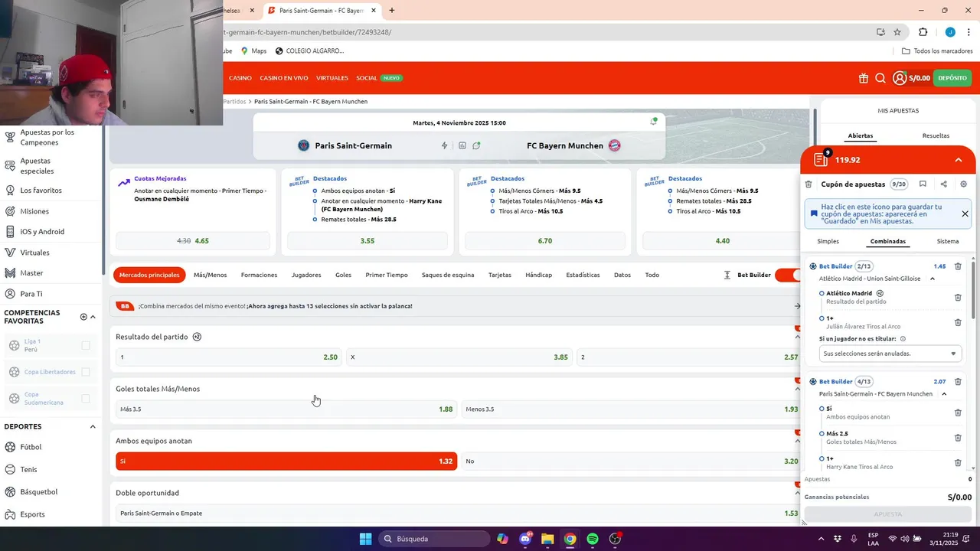Image resolution: width=980 pixels, height=551 pixels.
Task: Remove the Ambos equipos anotan selection
Action: pyautogui.click(x=958, y=412)
